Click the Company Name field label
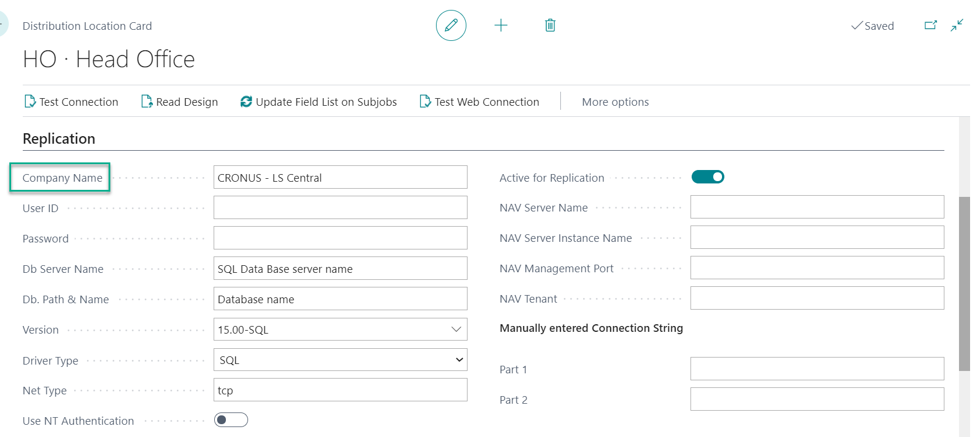 tap(62, 178)
